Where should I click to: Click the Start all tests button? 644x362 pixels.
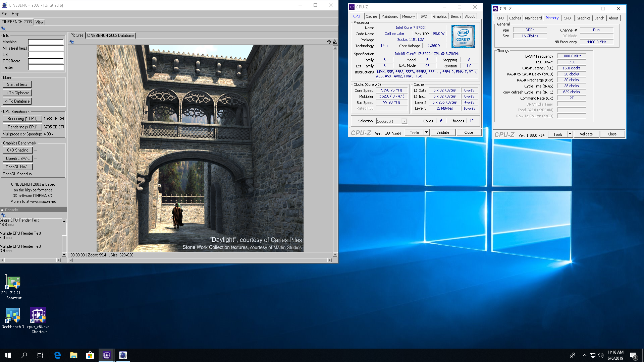point(17,84)
